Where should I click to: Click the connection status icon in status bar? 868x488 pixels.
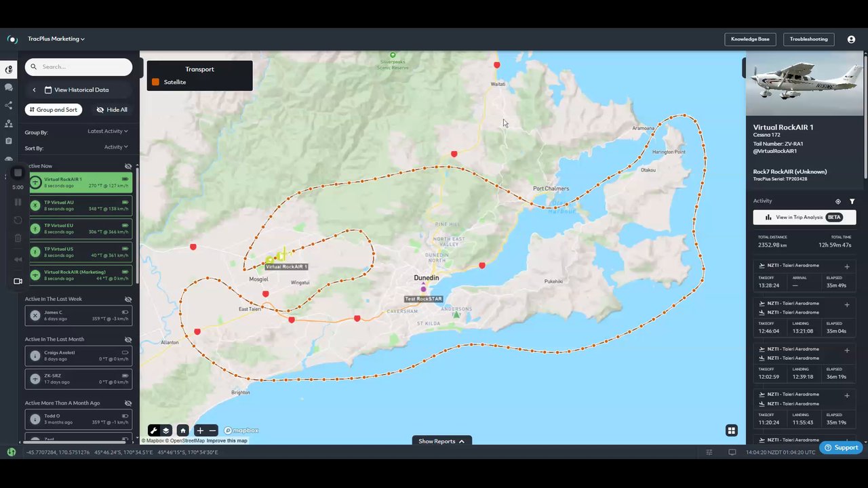coord(12,452)
